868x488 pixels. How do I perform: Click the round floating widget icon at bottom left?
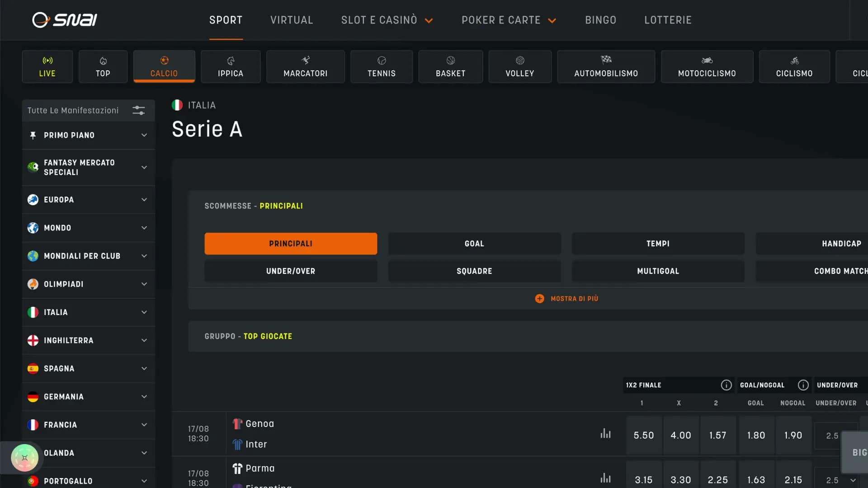(25, 458)
